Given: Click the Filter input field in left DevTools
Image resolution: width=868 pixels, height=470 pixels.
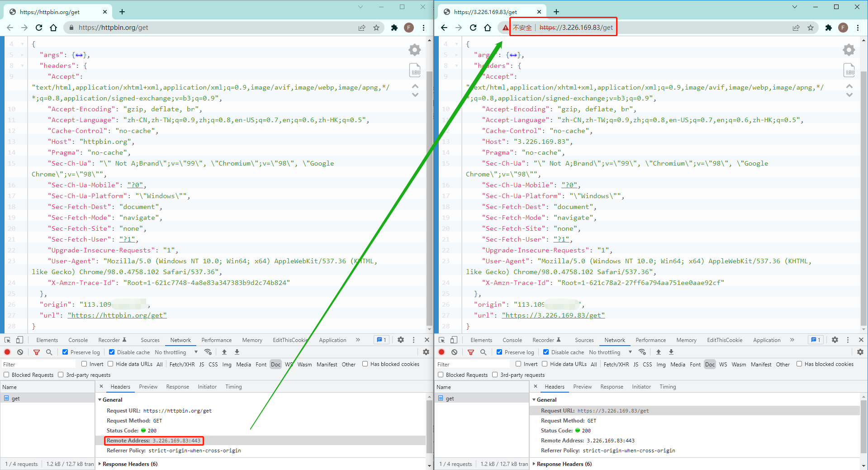Looking at the screenshot, I should click(39, 364).
